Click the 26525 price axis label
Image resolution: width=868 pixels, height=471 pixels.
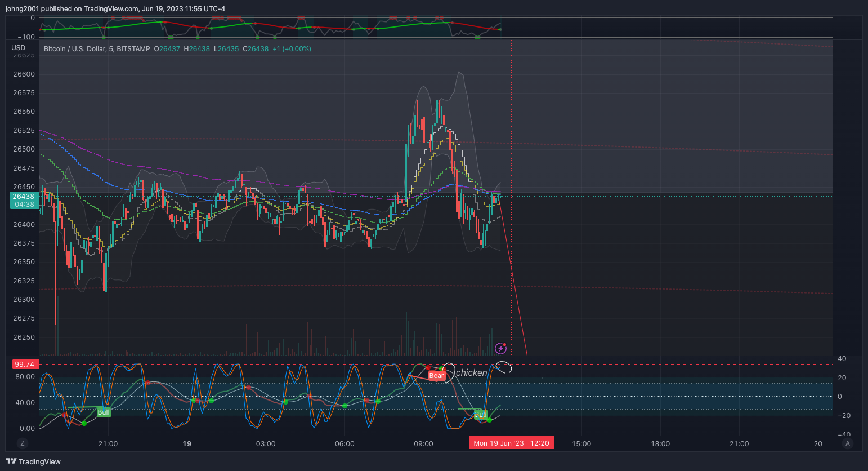pyautogui.click(x=24, y=131)
